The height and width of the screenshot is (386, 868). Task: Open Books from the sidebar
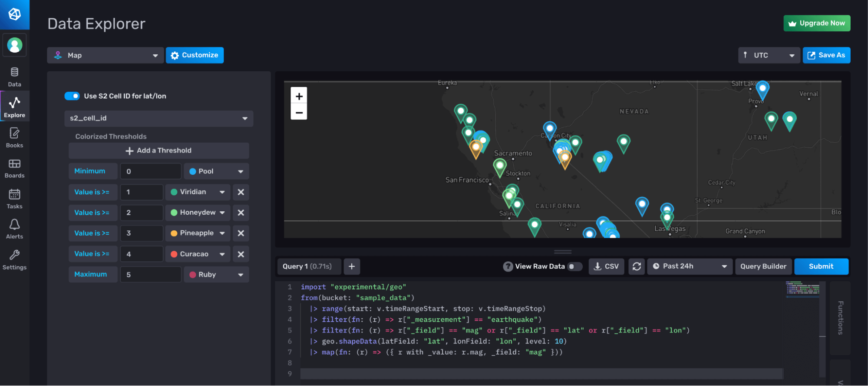pos(14,138)
